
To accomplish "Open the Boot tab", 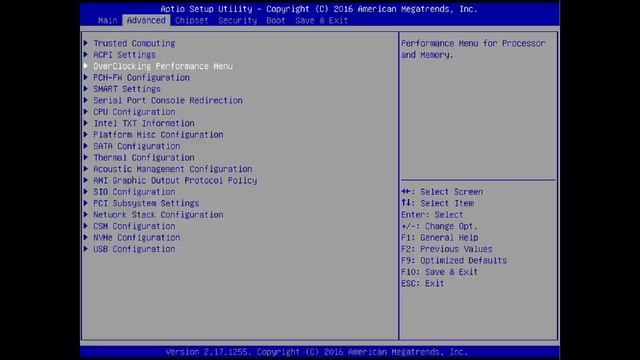I will [276, 20].
